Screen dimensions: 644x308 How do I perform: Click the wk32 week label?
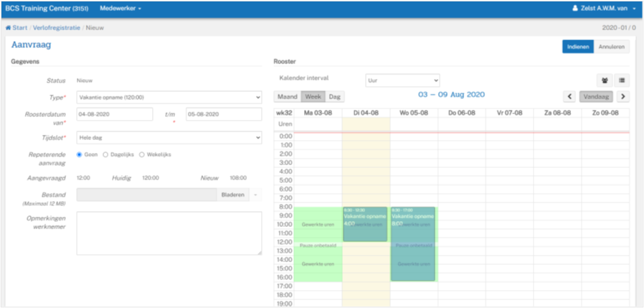click(x=284, y=113)
